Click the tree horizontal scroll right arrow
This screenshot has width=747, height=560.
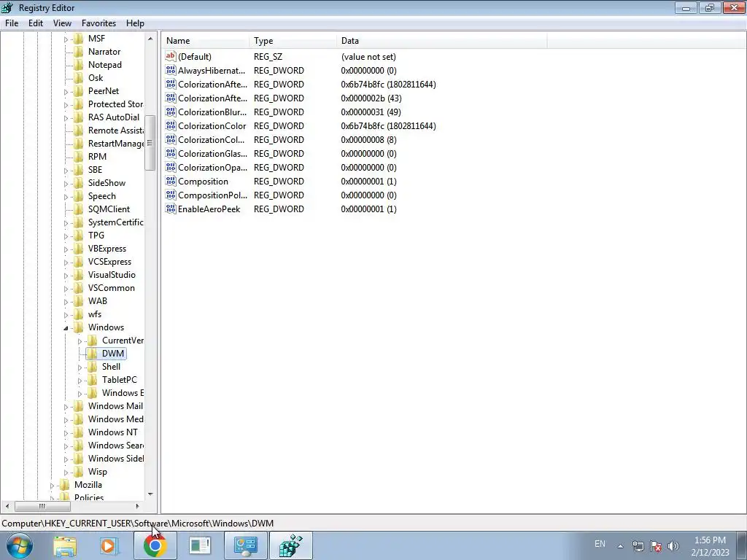click(138, 506)
